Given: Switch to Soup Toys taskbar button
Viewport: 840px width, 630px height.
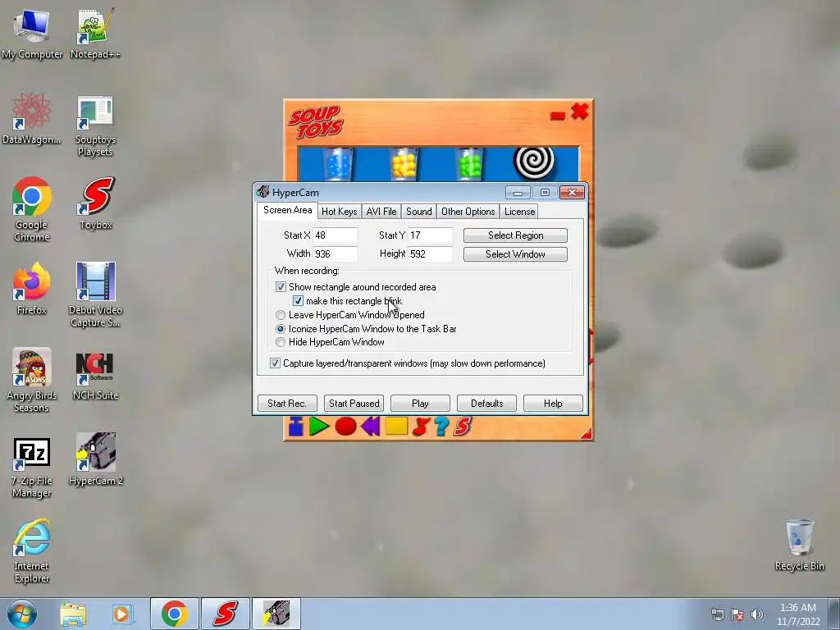Looking at the screenshot, I should tap(225, 614).
